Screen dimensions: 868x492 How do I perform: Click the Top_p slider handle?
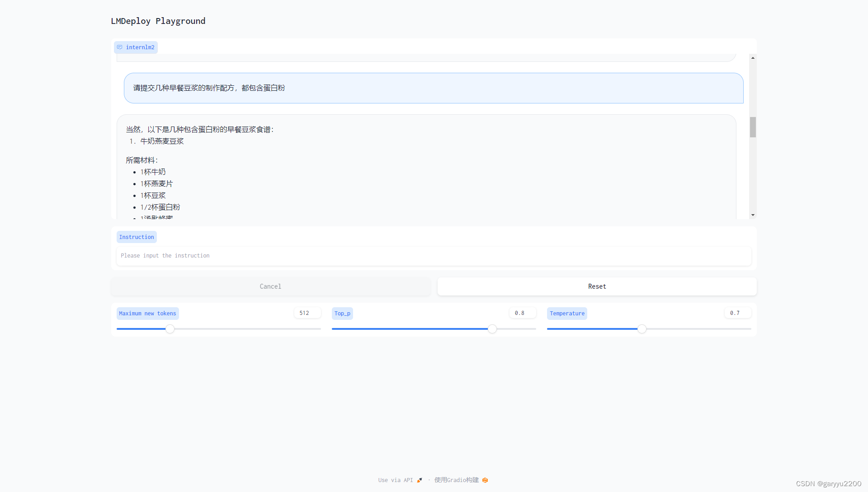[x=492, y=329]
